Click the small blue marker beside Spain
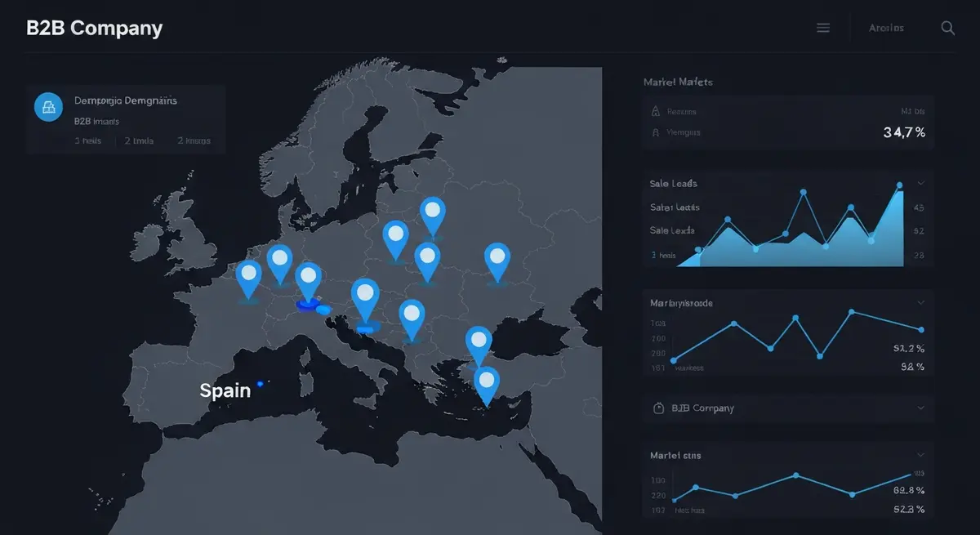This screenshot has width=980, height=535. pyautogui.click(x=261, y=383)
